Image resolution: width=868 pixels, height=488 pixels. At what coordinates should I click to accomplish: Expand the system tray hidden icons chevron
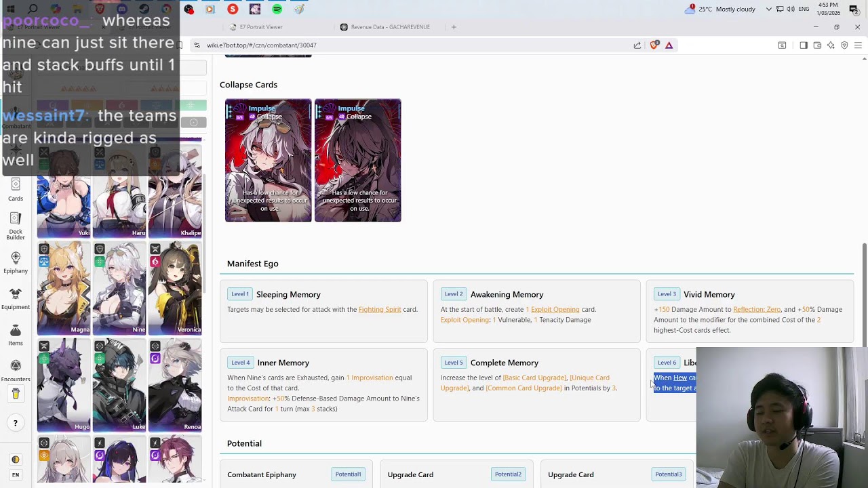[x=769, y=9]
